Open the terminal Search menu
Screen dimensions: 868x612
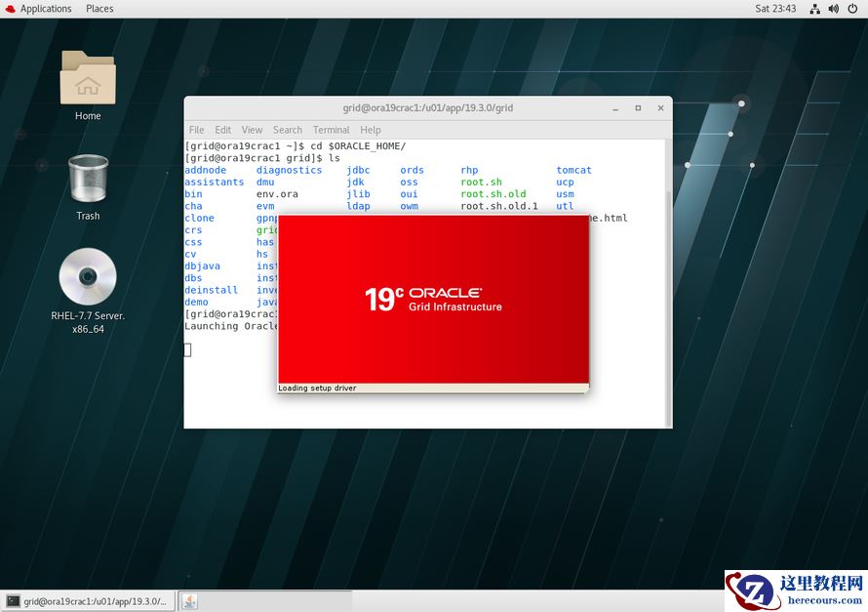pos(288,130)
